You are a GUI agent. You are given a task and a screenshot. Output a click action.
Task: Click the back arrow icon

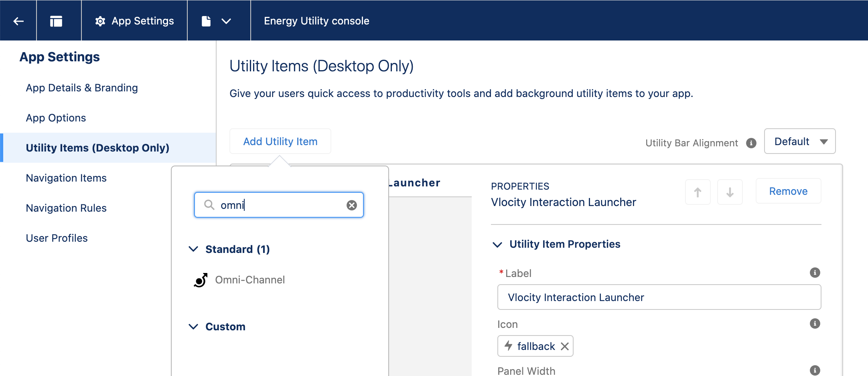[x=18, y=21]
